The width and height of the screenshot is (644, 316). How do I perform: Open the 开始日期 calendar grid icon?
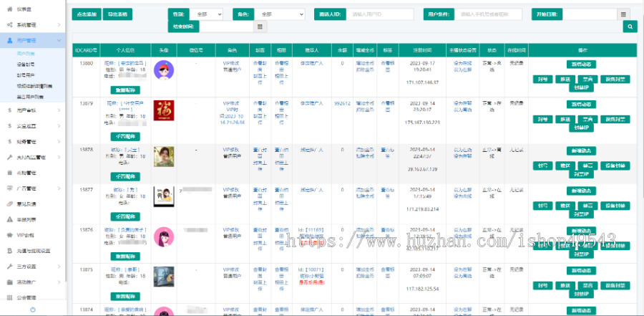623,14
